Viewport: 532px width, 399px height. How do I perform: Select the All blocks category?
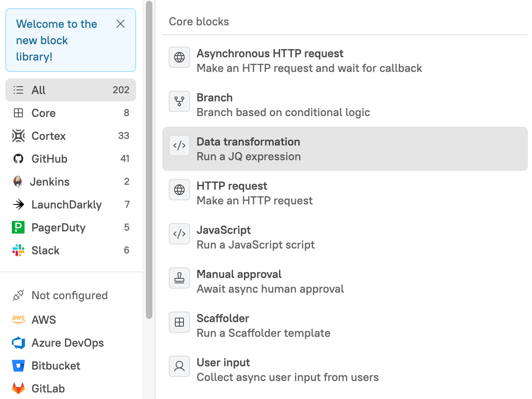(x=70, y=90)
